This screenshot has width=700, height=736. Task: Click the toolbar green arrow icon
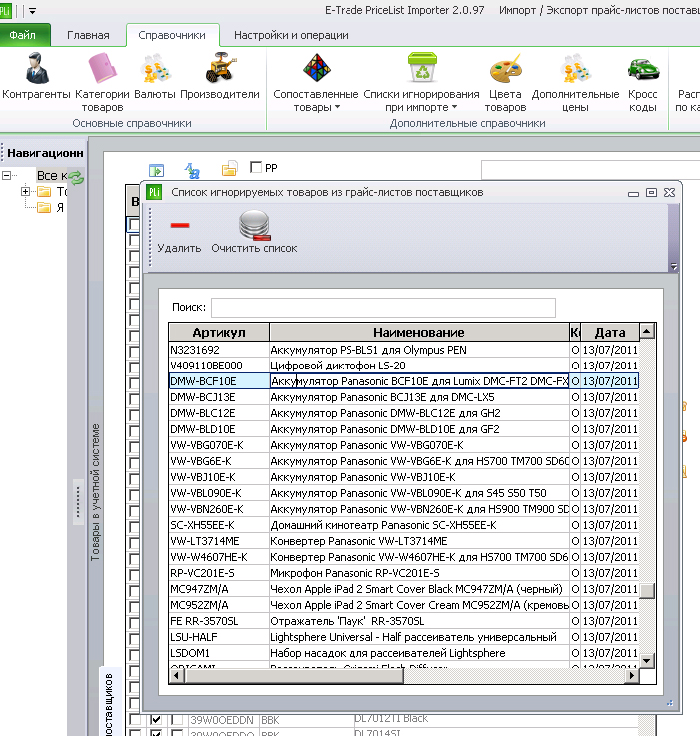pyautogui.click(x=156, y=170)
